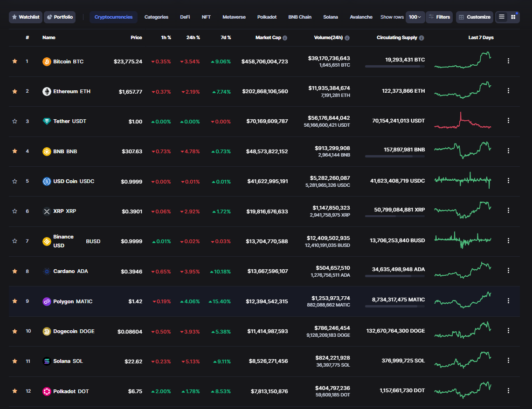This screenshot has height=409, width=532.
Task: Open the Solana row three-dot menu
Action: (x=508, y=360)
